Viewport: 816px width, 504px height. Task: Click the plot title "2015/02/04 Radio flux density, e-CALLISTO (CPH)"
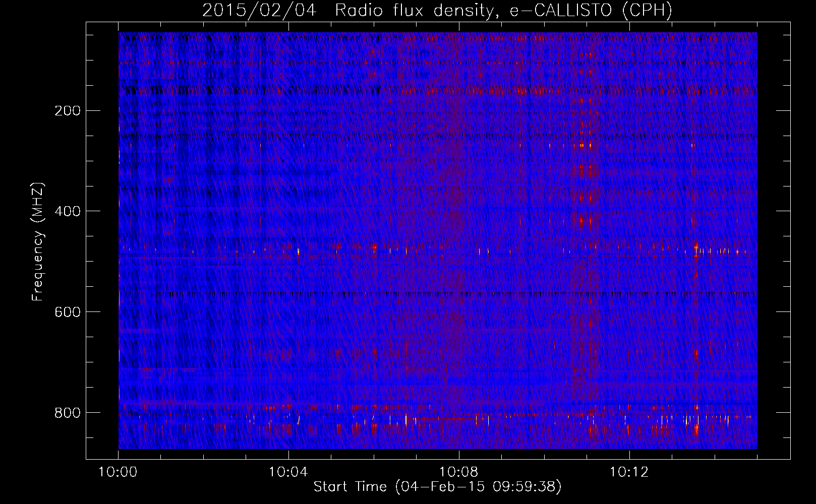(x=437, y=10)
